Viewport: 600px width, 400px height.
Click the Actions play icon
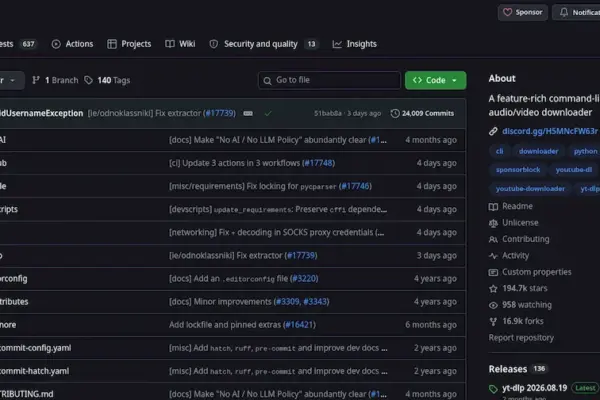click(56, 44)
